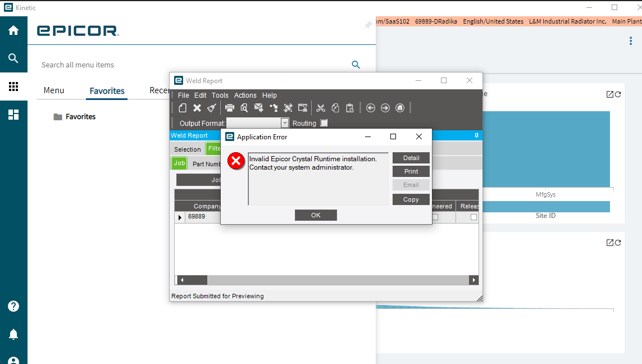Click the Back arrow toolbar icon
This screenshot has width=642, height=364.
click(x=371, y=108)
